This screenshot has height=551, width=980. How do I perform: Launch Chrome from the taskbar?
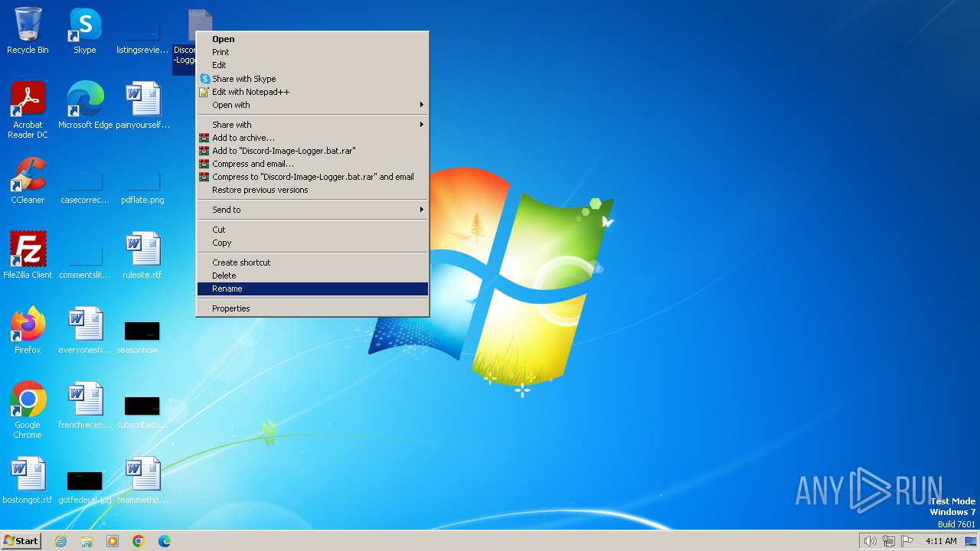[x=139, y=541]
